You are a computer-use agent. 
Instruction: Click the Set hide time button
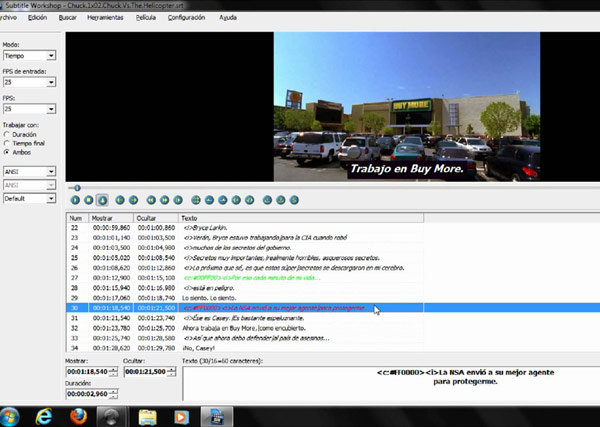click(x=223, y=200)
